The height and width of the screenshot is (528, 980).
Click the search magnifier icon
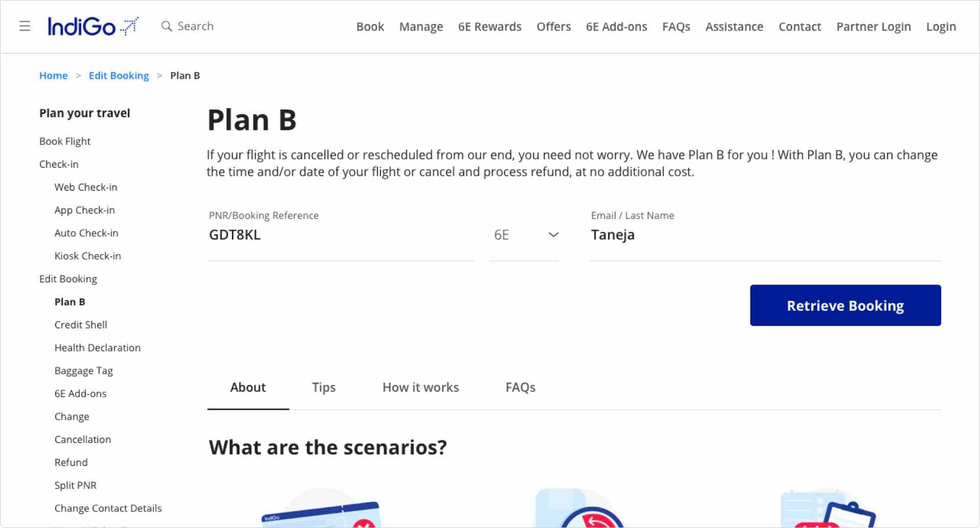point(166,26)
